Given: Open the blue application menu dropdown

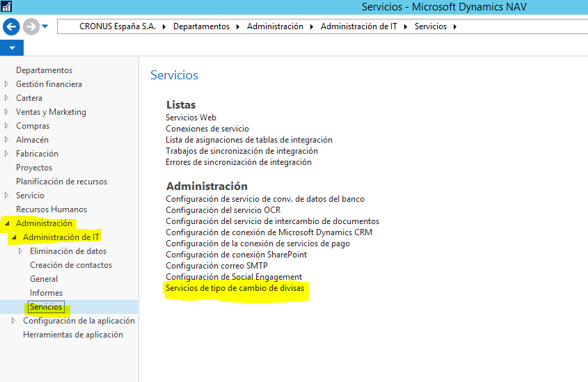Looking at the screenshot, I should [12, 48].
